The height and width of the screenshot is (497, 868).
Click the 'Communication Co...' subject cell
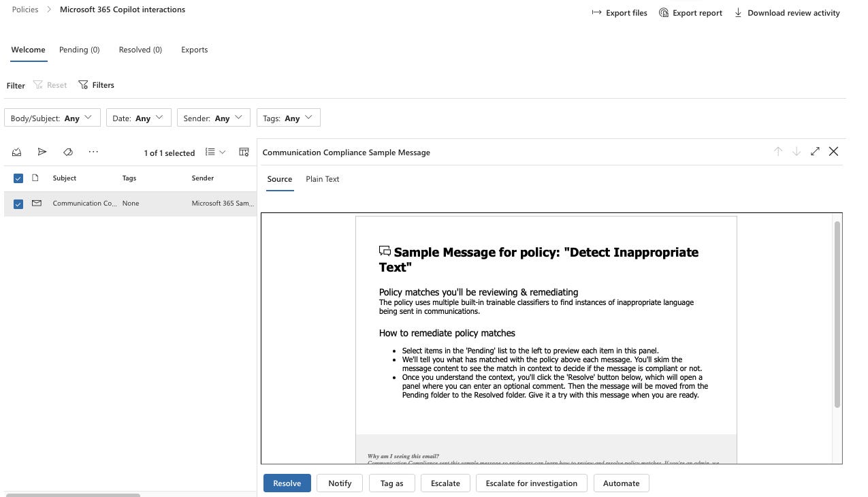point(84,204)
